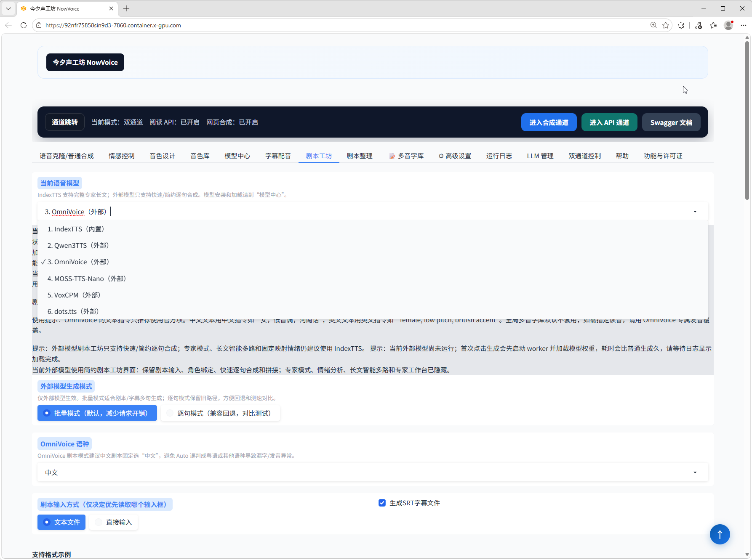Close the 今夕声工坊 NowVoice tab
Image resolution: width=752 pixels, height=560 pixels.
111,8
